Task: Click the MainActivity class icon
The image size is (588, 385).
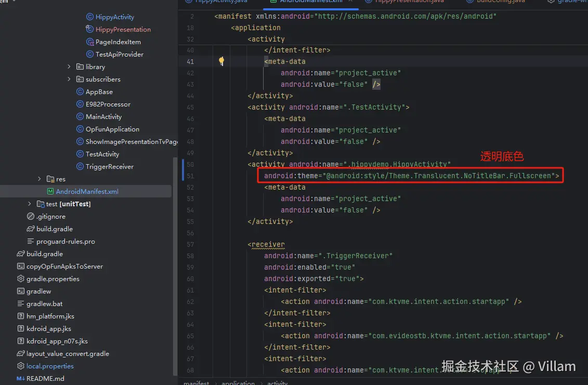Action: (x=80, y=116)
